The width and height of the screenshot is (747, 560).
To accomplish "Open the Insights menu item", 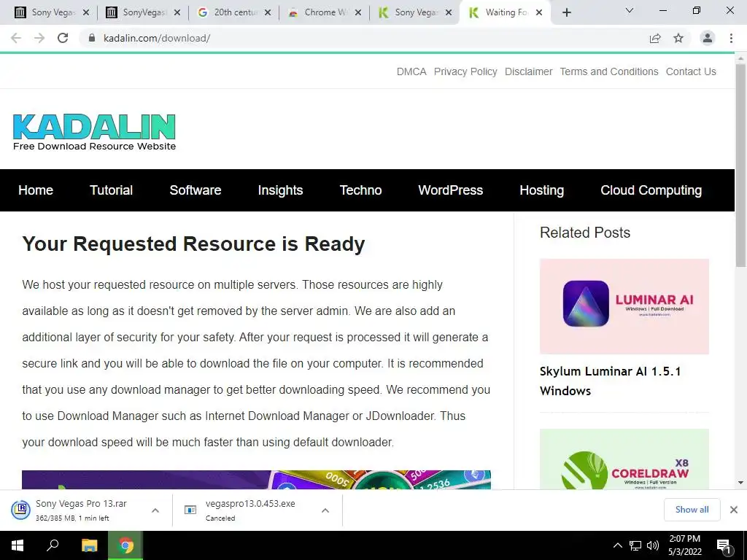I will 280,190.
